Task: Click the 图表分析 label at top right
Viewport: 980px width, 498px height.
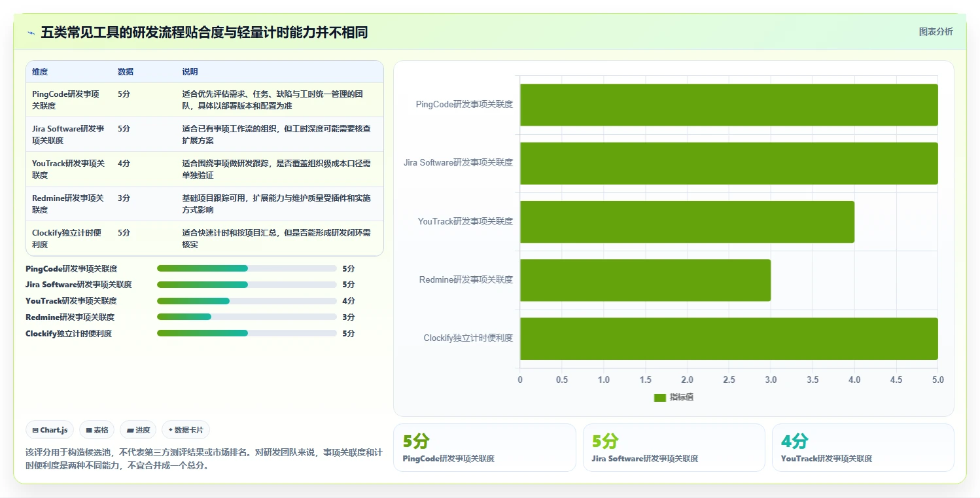Action: click(936, 31)
